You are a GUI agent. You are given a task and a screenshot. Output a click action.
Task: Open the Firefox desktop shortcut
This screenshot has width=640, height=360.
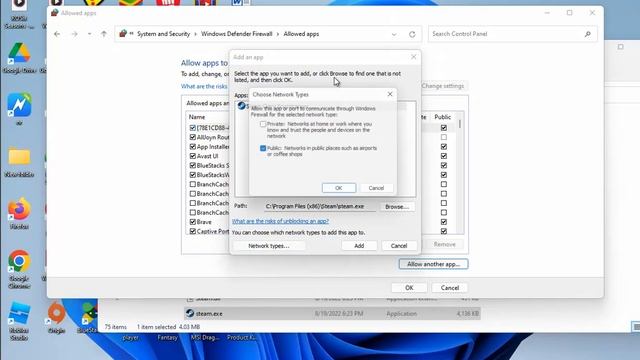19,213
